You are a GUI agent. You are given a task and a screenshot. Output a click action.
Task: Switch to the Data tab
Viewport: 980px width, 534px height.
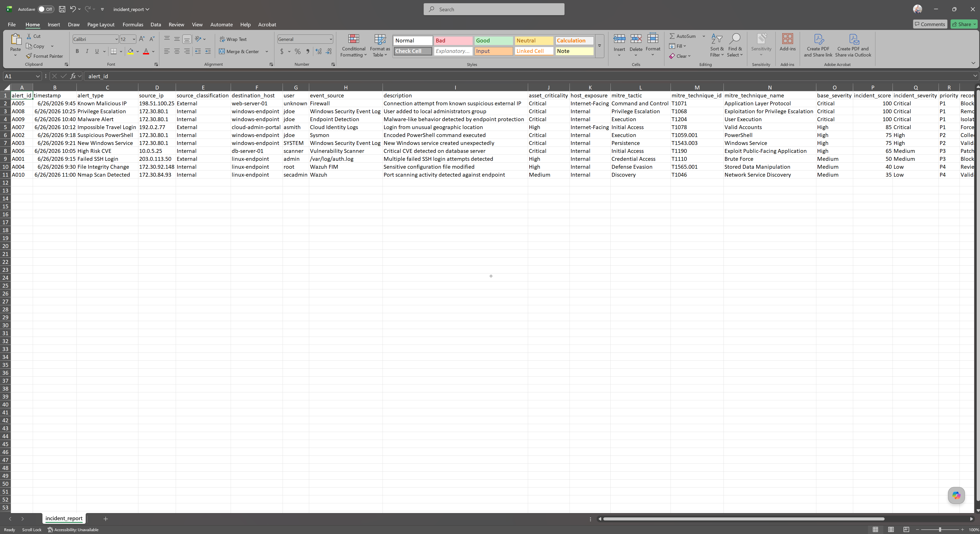pyautogui.click(x=155, y=24)
